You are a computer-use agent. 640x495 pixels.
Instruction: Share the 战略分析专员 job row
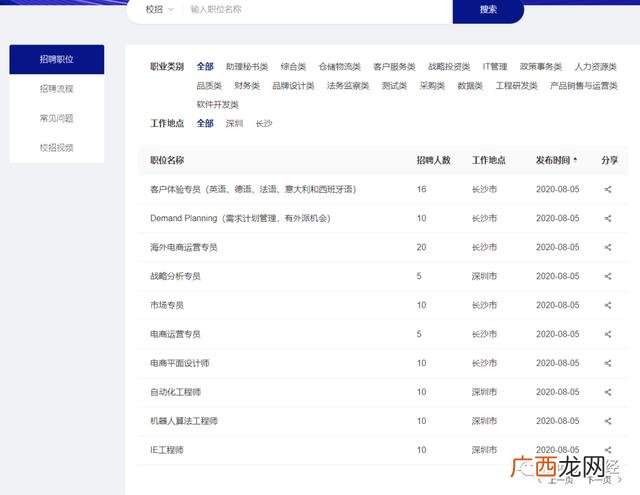608,276
